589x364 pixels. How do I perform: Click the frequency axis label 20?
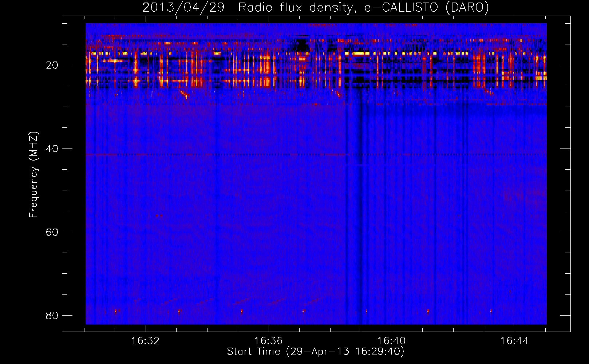click(x=52, y=65)
